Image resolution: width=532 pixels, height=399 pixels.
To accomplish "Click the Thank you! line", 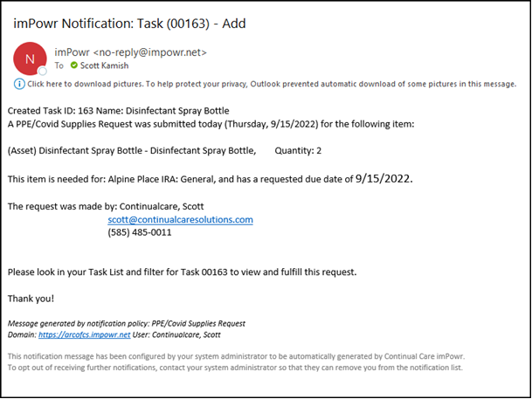I will 31,299.
